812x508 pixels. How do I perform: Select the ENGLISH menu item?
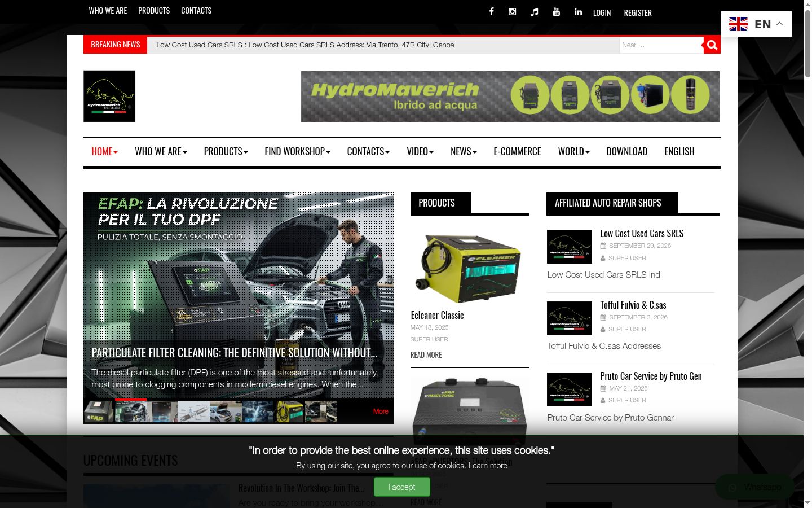point(679,151)
